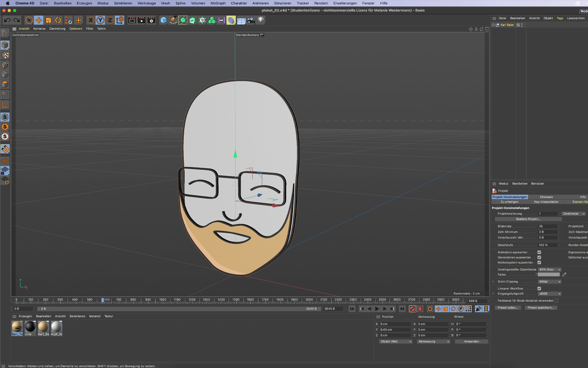Screen dimensions: 588x368
Task: Toggle the X axis lock
Action: click(x=90, y=20)
